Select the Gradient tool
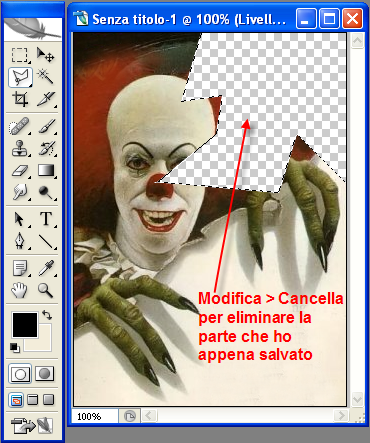Screen dimensions: 370x443 pyautogui.click(x=46, y=170)
